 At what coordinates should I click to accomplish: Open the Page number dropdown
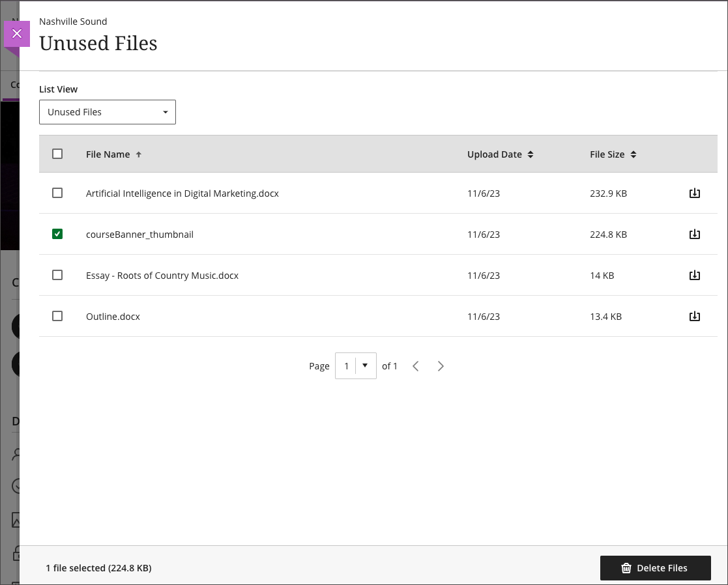click(x=355, y=365)
